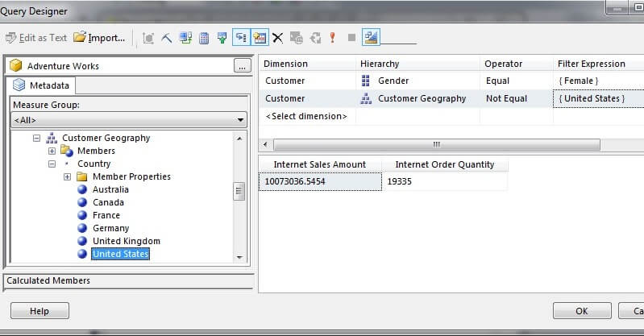Click the Internet Sales Amount column header
The width and height of the screenshot is (644, 336).
point(320,164)
